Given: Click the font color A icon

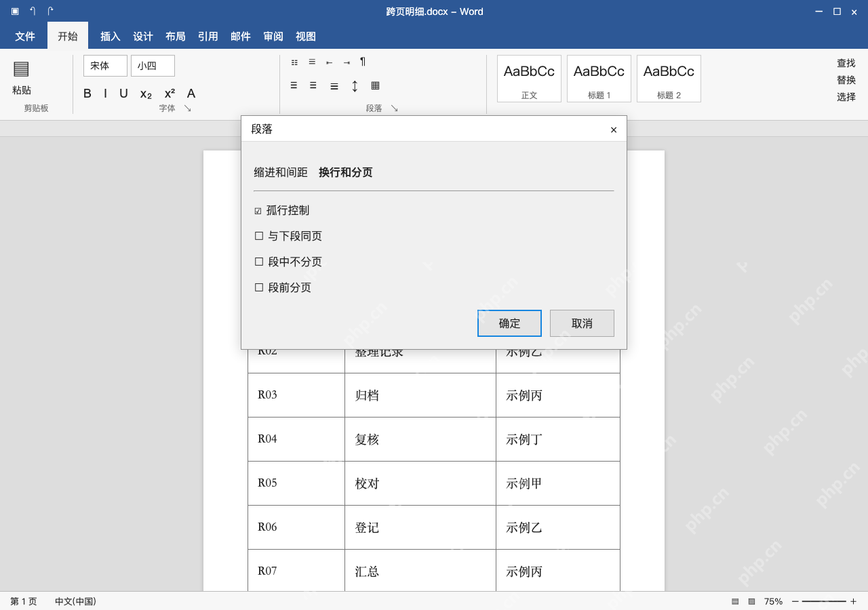Looking at the screenshot, I should tap(191, 94).
